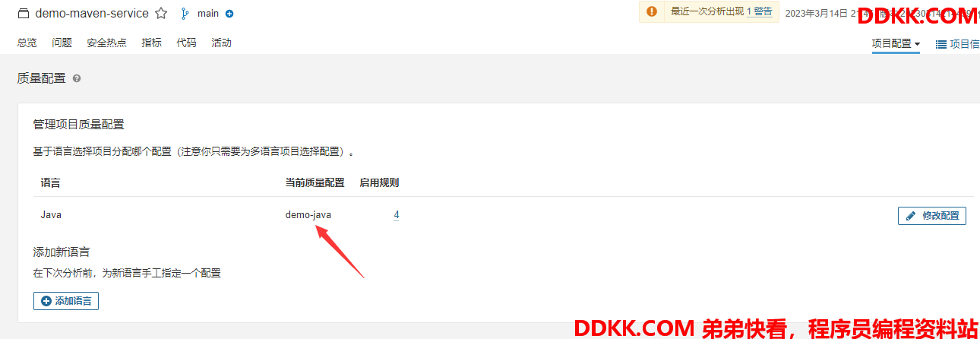Open the demo-java quality profile link

pyautogui.click(x=308, y=215)
